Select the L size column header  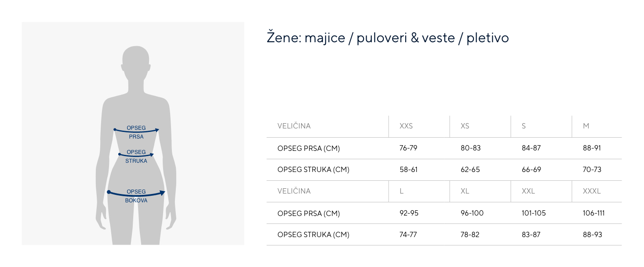[x=402, y=191]
